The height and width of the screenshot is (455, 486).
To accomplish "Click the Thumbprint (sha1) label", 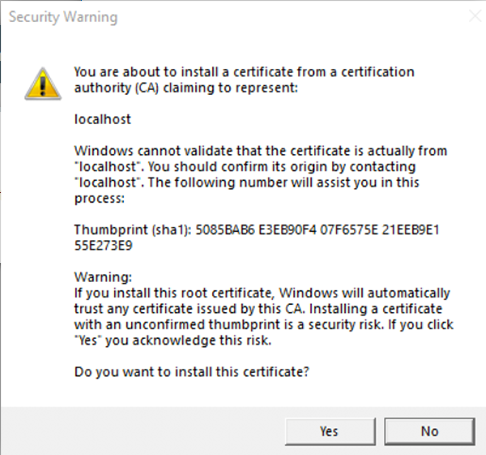I will pyautogui.click(x=133, y=230).
